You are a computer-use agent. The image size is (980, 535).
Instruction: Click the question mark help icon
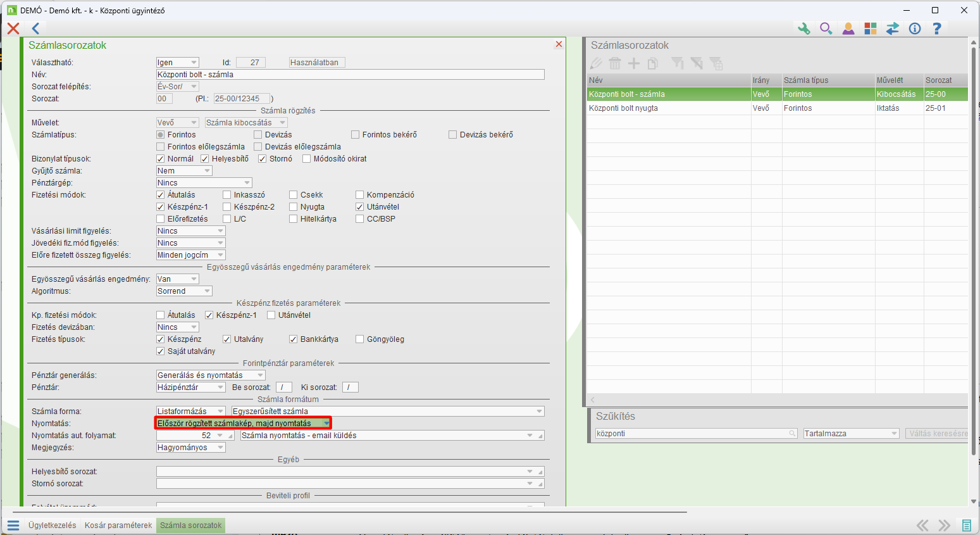tap(937, 28)
